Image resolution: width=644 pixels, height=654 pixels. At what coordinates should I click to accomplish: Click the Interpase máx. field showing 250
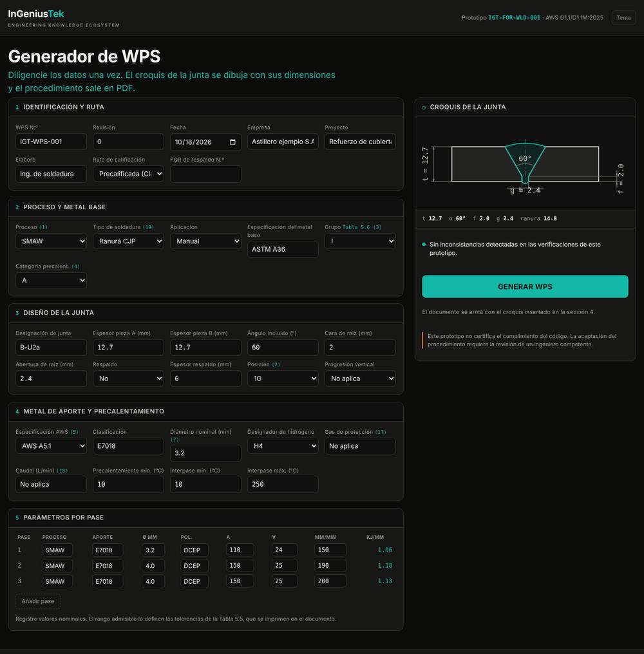283,484
